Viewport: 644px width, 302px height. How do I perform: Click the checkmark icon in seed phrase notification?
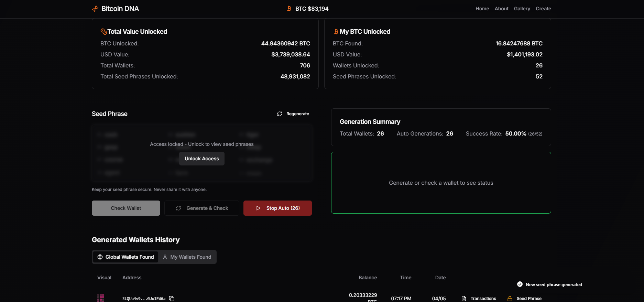point(520,284)
